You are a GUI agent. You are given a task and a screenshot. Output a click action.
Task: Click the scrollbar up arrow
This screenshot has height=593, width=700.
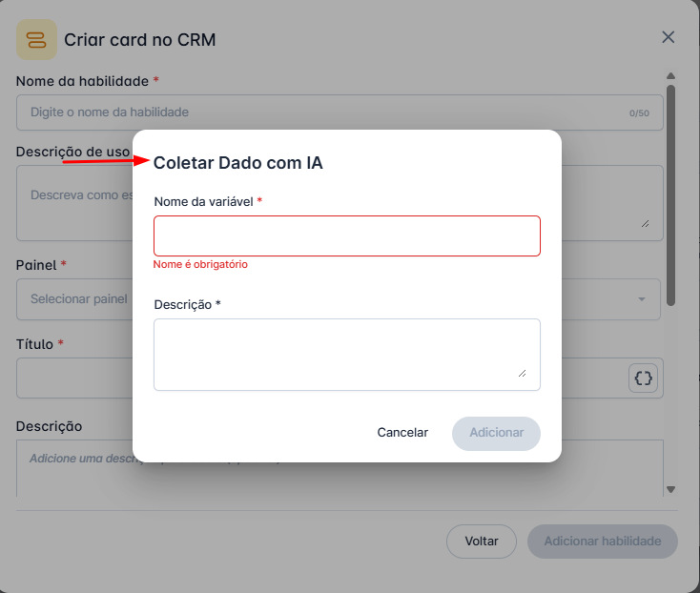click(x=670, y=76)
